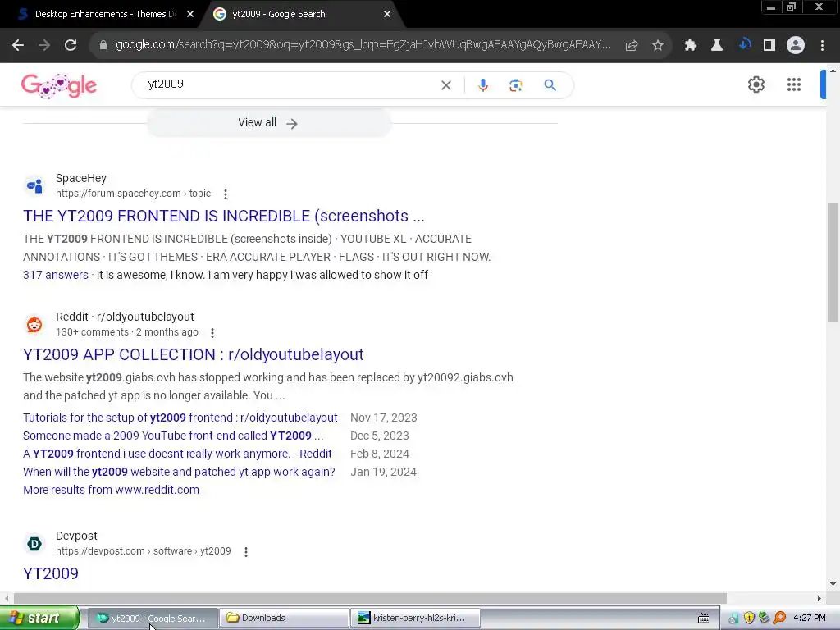Switch to kristen-perry image taskbar window
Screen dimensions: 840x630
click(415, 619)
